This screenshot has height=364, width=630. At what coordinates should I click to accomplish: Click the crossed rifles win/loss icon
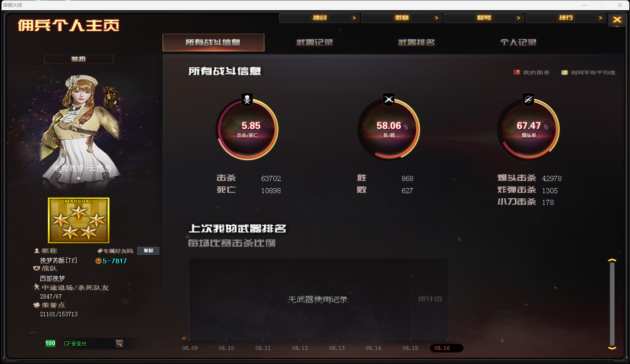coord(389,100)
